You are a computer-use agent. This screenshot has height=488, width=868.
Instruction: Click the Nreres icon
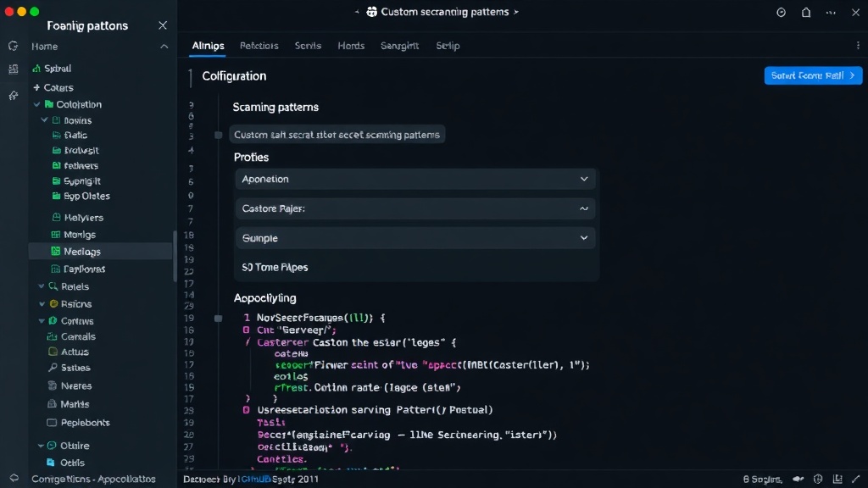(52, 385)
